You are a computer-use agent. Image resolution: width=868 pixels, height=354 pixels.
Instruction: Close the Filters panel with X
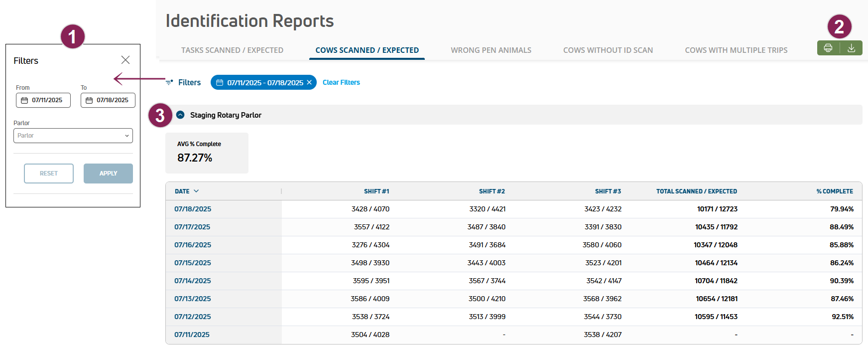tap(125, 60)
